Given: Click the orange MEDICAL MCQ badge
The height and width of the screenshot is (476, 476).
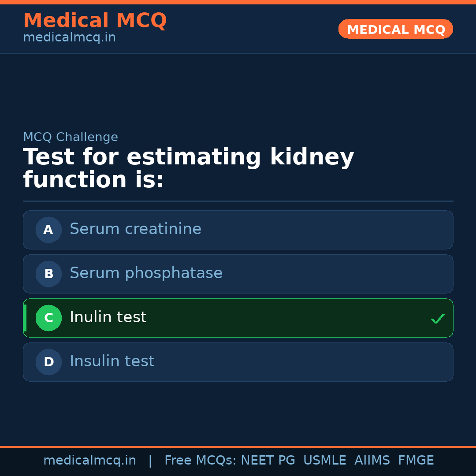Looking at the screenshot, I should 395,29.
